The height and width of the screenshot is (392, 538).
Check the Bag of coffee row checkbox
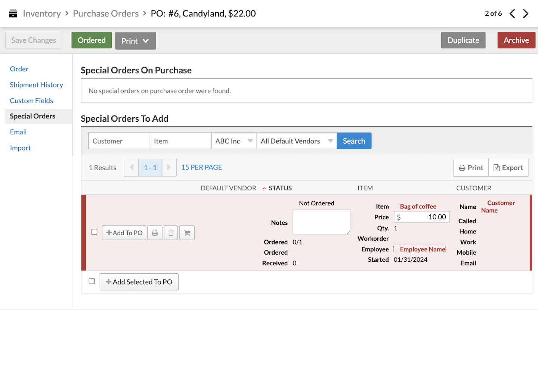95,232
